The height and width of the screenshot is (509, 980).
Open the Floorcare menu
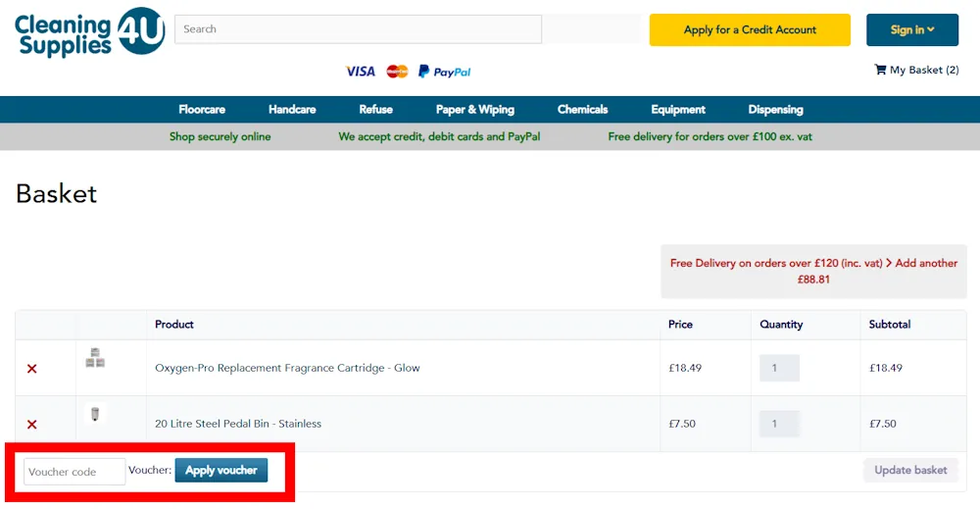(202, 110)
